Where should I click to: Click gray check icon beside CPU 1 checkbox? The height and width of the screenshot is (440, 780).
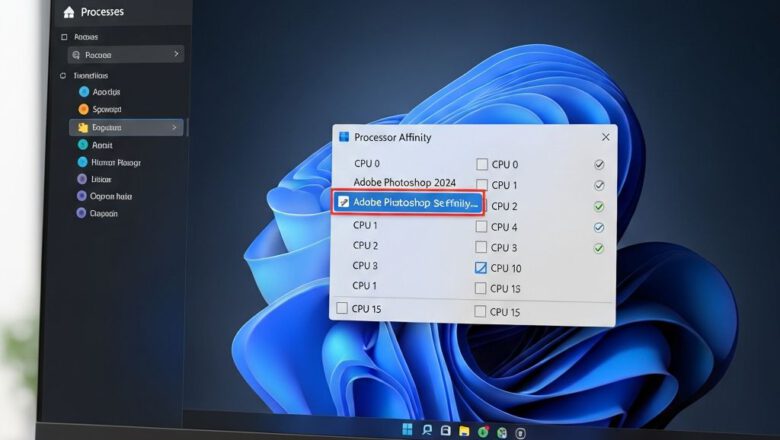pos(599,185)
